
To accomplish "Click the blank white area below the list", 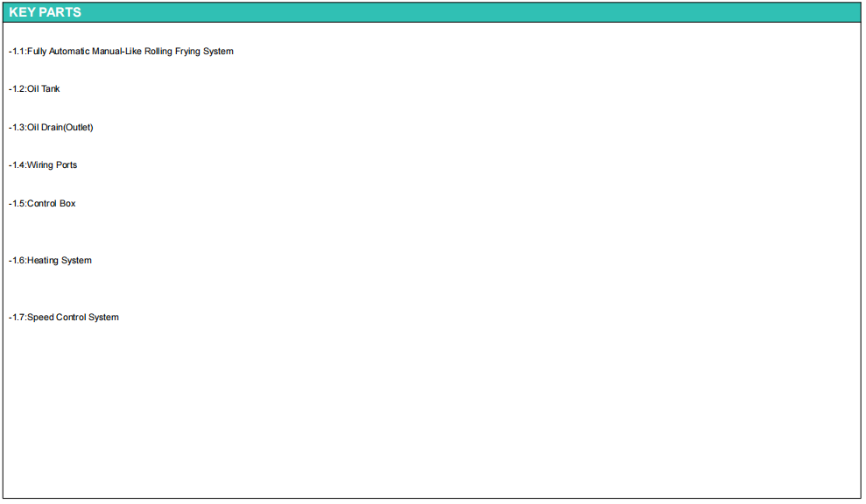I will [429, 411].
